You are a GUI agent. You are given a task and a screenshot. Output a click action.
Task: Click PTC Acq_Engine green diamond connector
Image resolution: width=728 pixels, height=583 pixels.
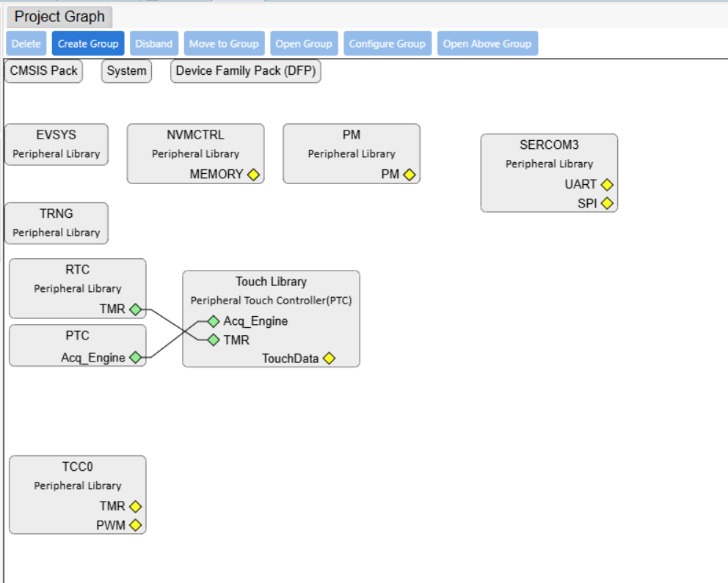135,358
